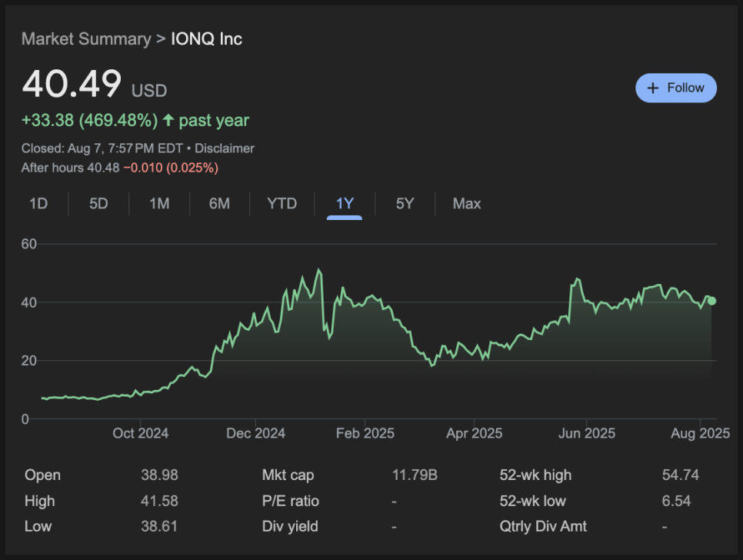Screen dimensions: 743x560
Task: Click the Oct 2024 axis label
Action: click(x=140, y=433)
